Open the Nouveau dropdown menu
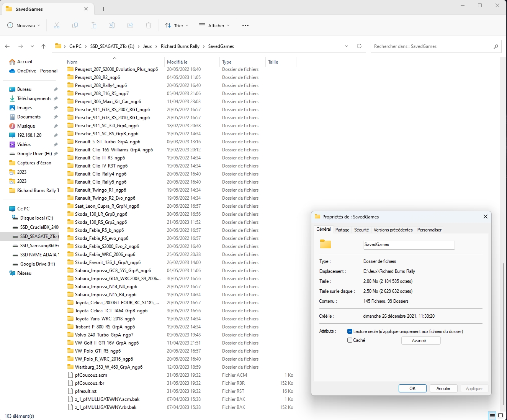Viewport: 507px width, 420px height. click(x=24, y=26)
